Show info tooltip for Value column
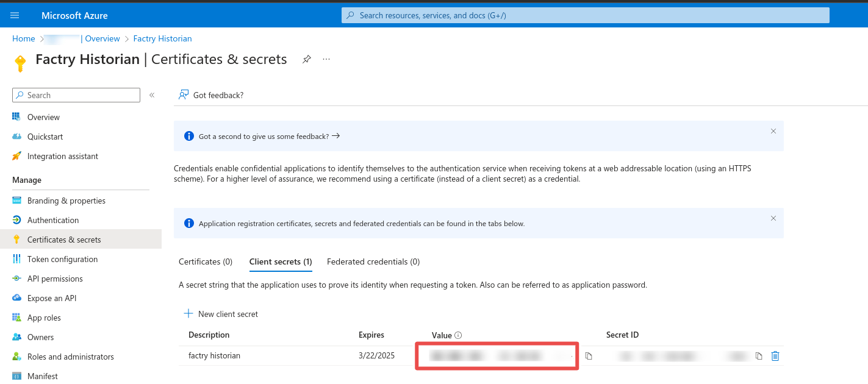This screenshot has height=384, width=868. (458, 335)
